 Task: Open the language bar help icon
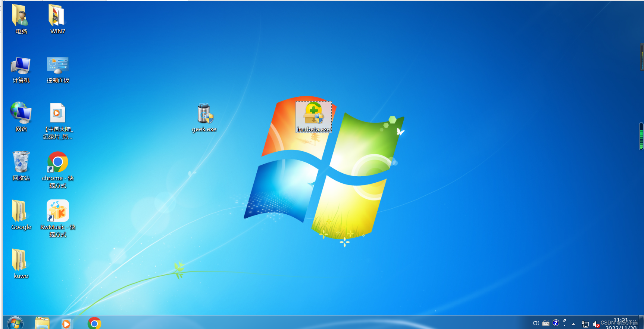556,323
